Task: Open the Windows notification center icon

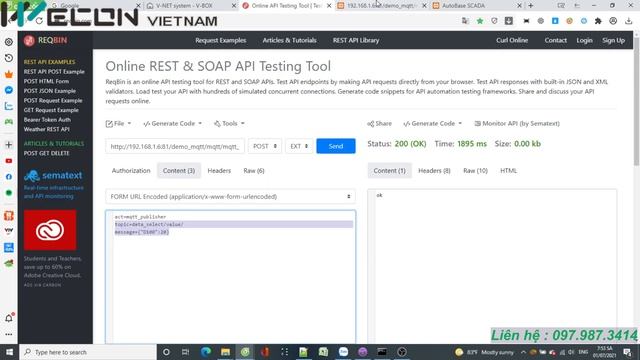Action: [x=627, y=352]
